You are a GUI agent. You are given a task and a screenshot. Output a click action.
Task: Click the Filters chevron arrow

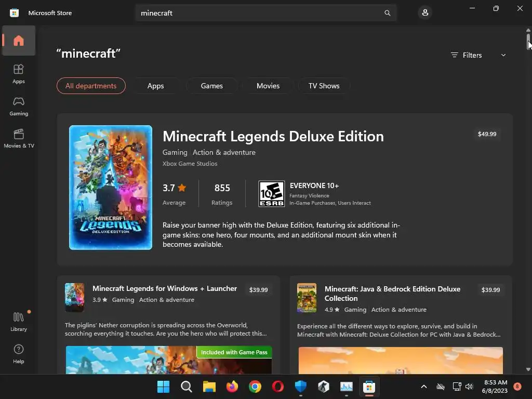click(x=503, y=55)
